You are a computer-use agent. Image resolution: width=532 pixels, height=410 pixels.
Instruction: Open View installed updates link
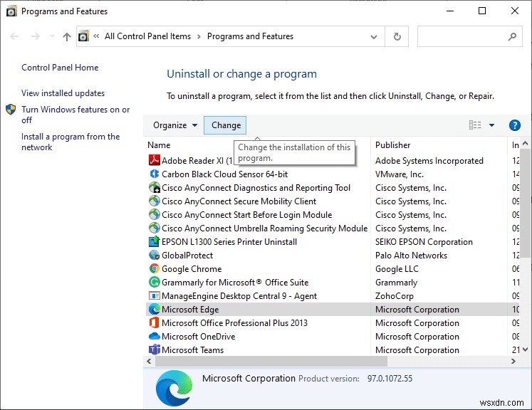63,93
